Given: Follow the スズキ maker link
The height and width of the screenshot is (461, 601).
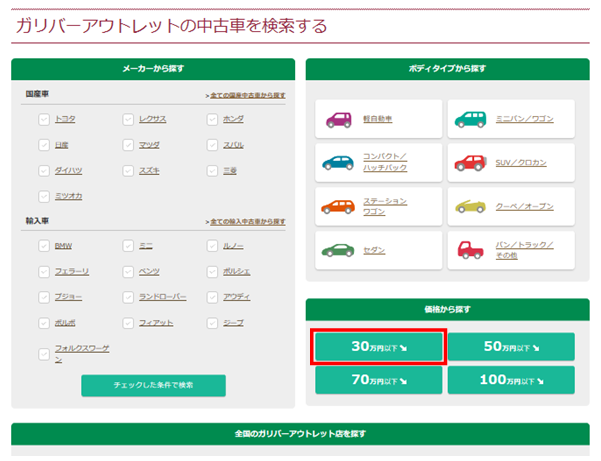Looking at the screenshot, I should pos(149,171).
